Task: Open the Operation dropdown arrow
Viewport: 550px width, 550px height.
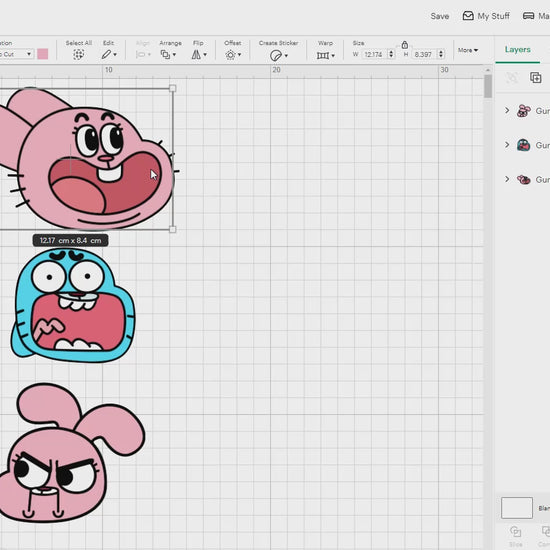Action: (x=29, y=54)
